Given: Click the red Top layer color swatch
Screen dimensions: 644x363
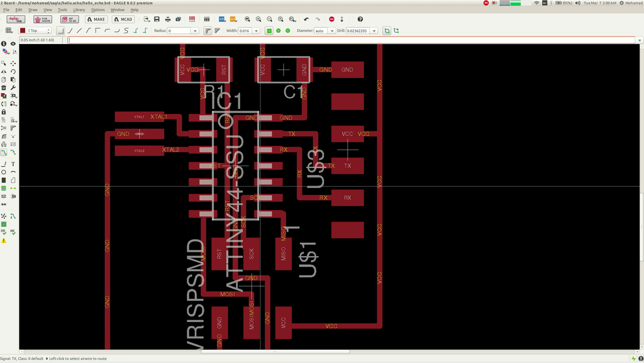Looking at the screenshot, I should coord(23,31).
